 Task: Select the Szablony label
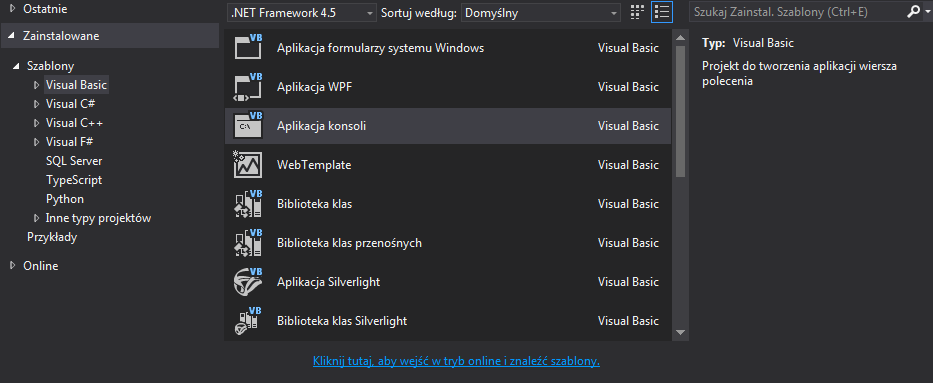[x=51, y=66]
